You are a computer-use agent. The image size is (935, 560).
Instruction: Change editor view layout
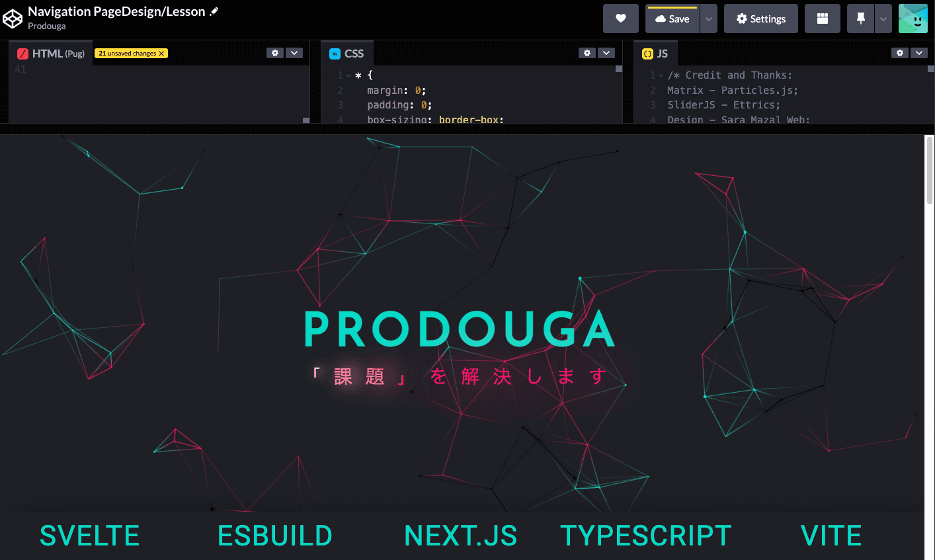coord(823,19)
